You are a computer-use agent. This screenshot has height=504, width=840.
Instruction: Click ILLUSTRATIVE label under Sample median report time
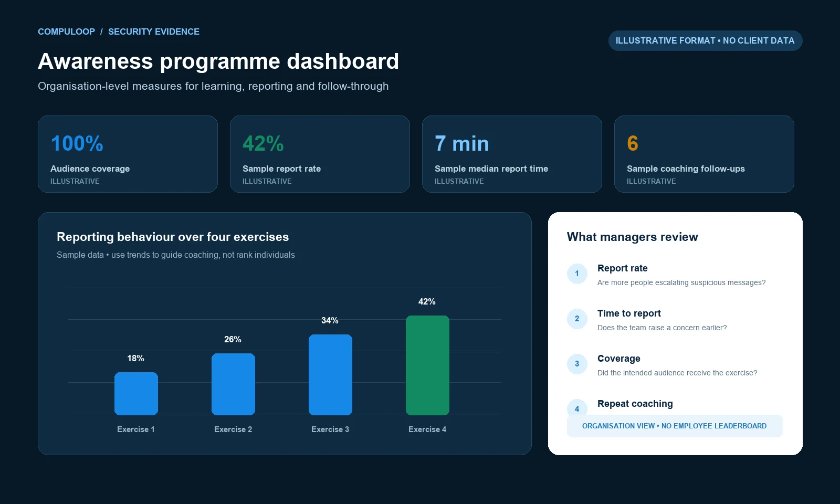[459, 181]
